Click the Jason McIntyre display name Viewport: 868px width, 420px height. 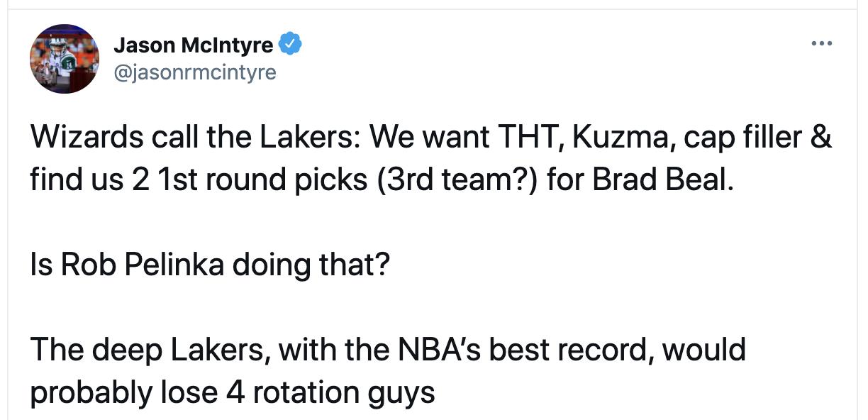point(193,45)
